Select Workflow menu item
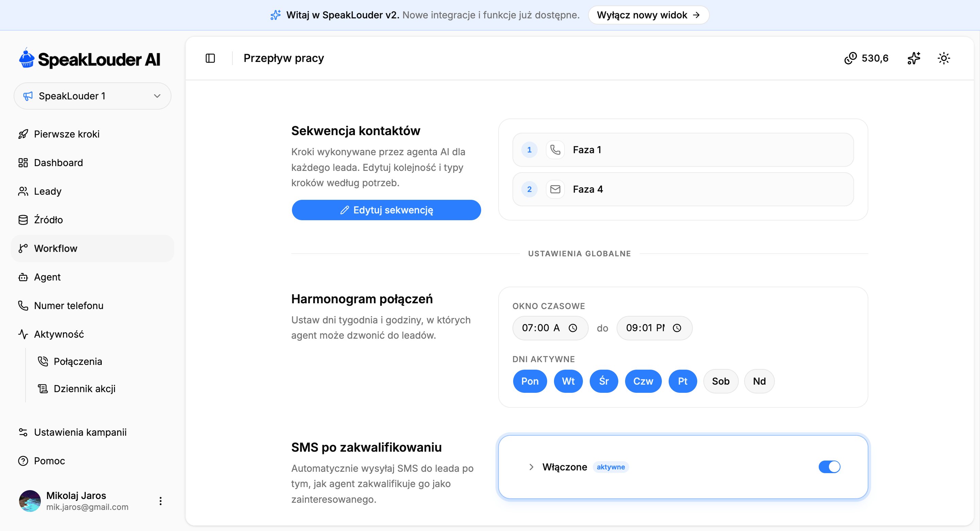The height and width of the screenshot is (531, 980). pos(93,248)
